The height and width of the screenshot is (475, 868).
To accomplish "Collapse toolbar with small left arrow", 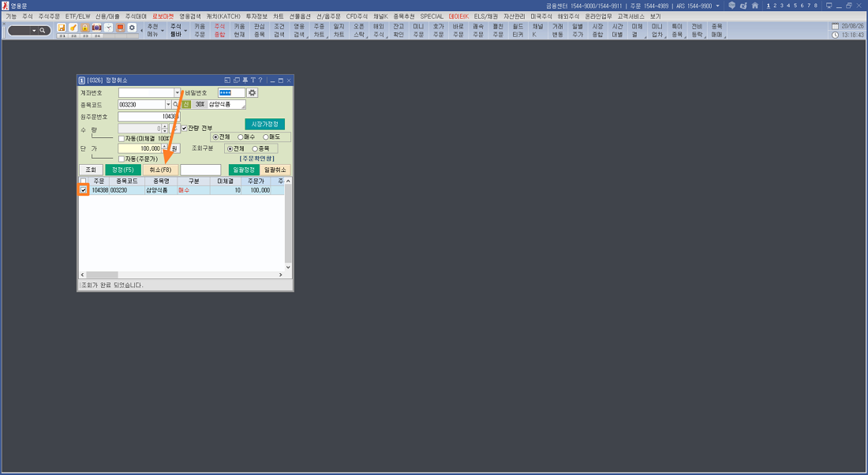I will [x=142, y=31].
